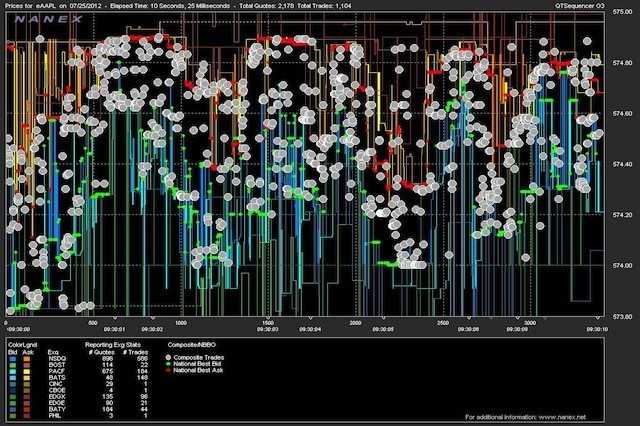Click the 500 sequence tick label
This screenshot has height=426, width=640.
[93, 323]
